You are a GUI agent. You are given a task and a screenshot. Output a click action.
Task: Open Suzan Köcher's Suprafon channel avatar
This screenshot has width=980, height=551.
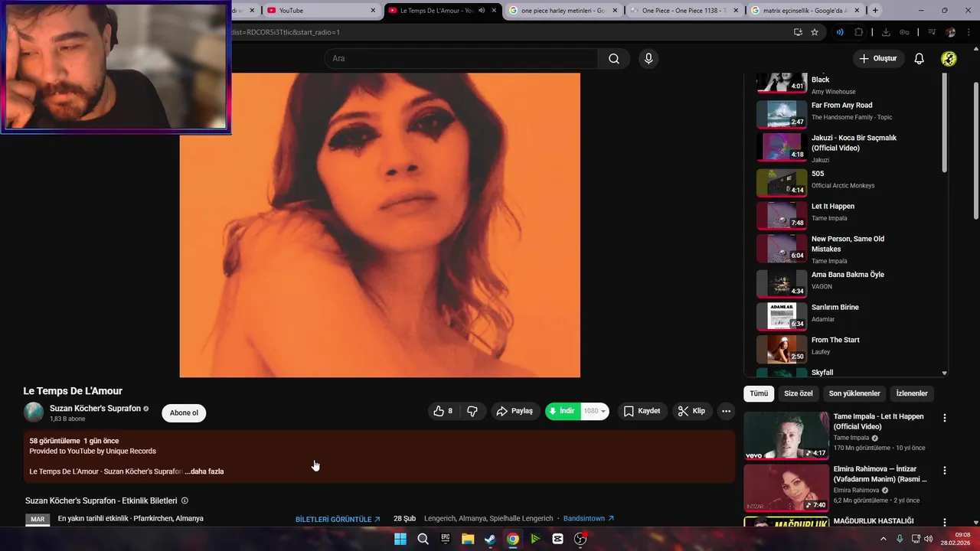pyautogui.click(x=34, y=412)
